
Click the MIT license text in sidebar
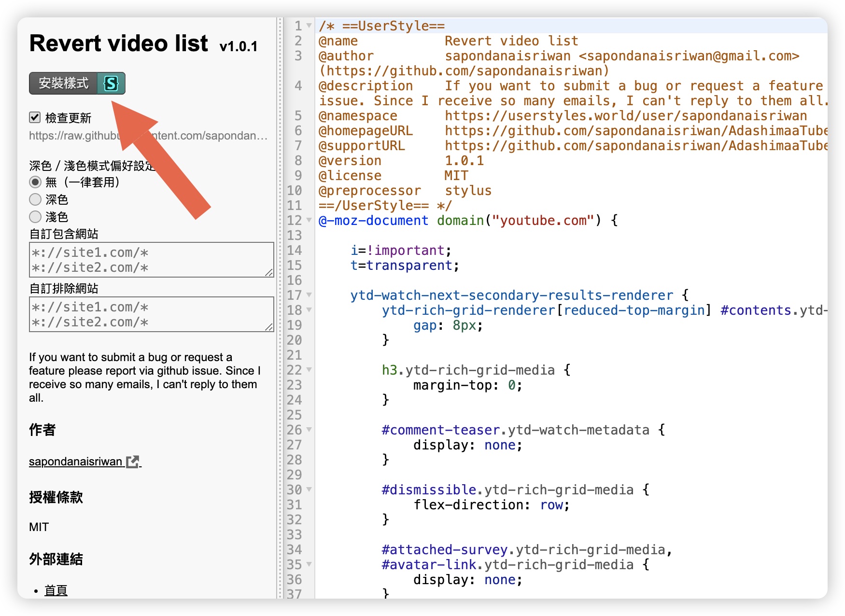(x=39, y=527)
